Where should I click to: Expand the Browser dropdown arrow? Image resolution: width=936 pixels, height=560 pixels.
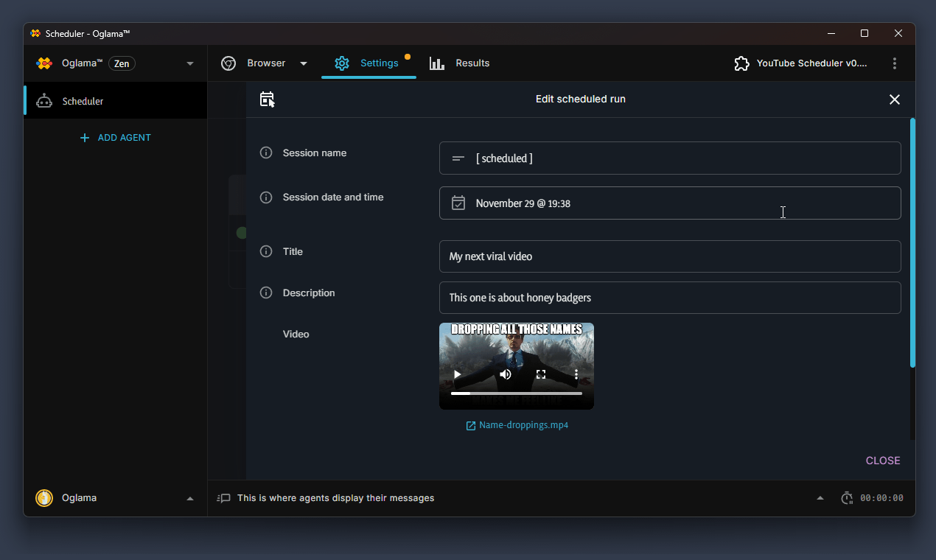(x=304, y=63)
